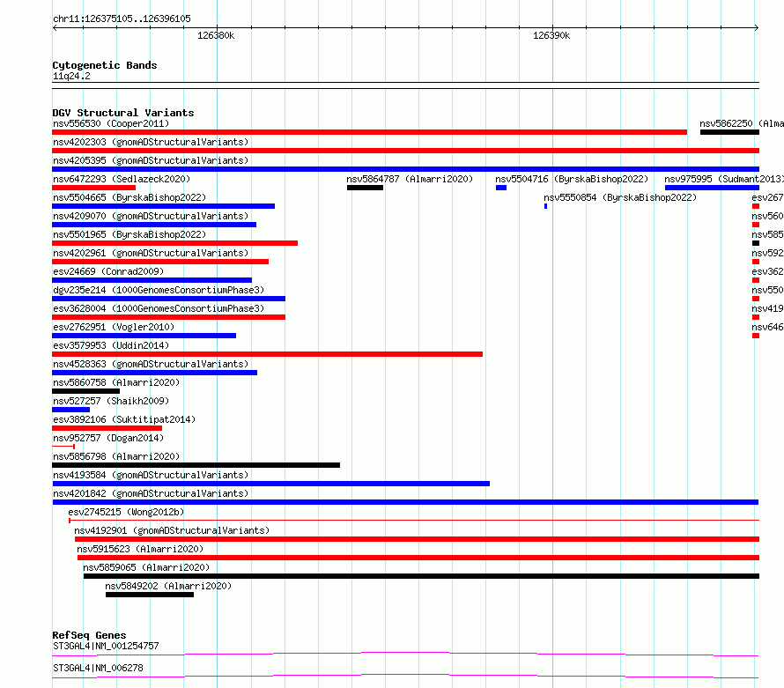784x688 pixels.
Task: Open nsv5859065 (Almarri2020) variant label
Action: pyautogui.click(x=146, y=567)
